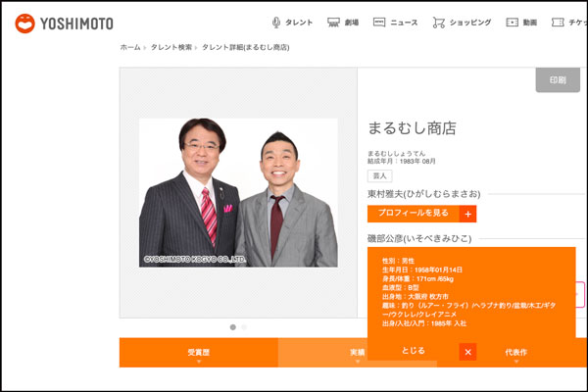Click the line 性別：男性
Screen dimensions: 588x392
398,261
